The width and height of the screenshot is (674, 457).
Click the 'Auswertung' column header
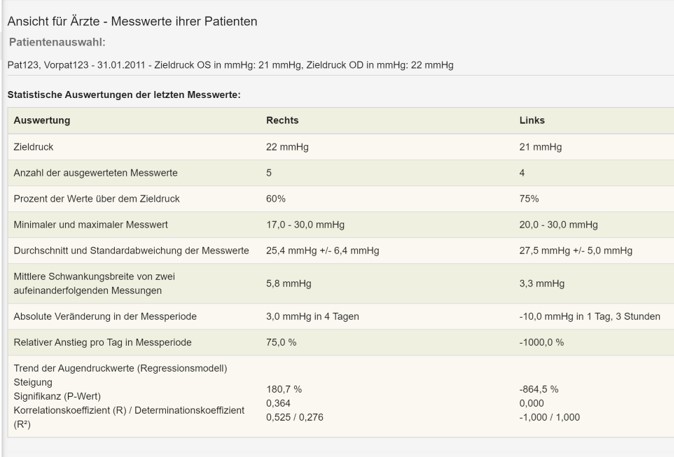coord(42,120)
